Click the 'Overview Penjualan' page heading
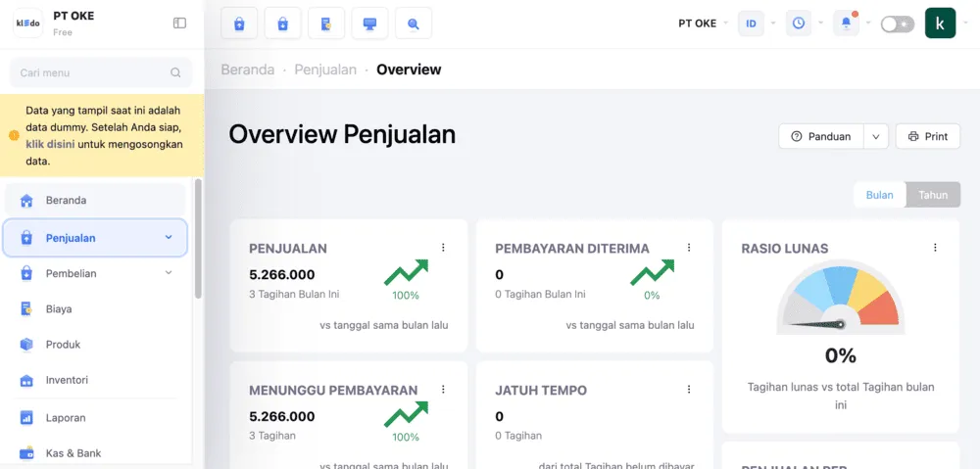Image resolution: width=980 pixels, height=469 pixels. 342,135
